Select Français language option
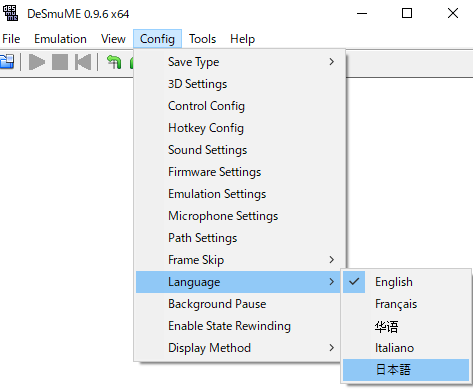473x392 pixels. [406, 304]
